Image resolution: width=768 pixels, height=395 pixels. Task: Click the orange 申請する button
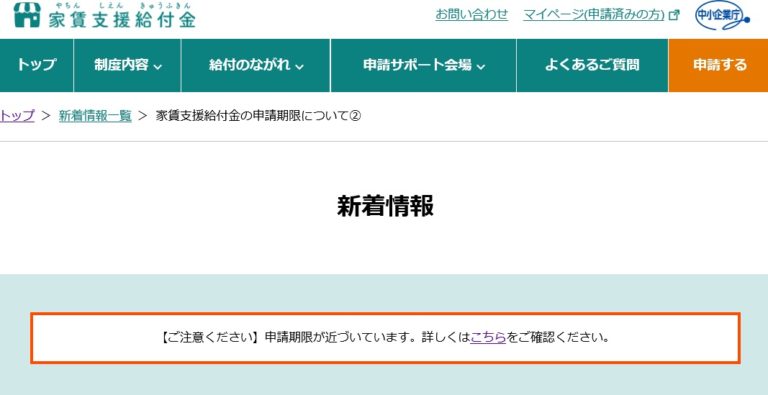coord(719,65)
